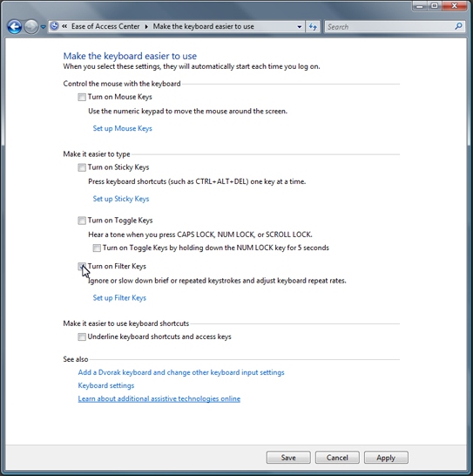Screen dimensions: 473x476
Task: Enable Turn on Mouse Keys checkbox
Action: 82,97
